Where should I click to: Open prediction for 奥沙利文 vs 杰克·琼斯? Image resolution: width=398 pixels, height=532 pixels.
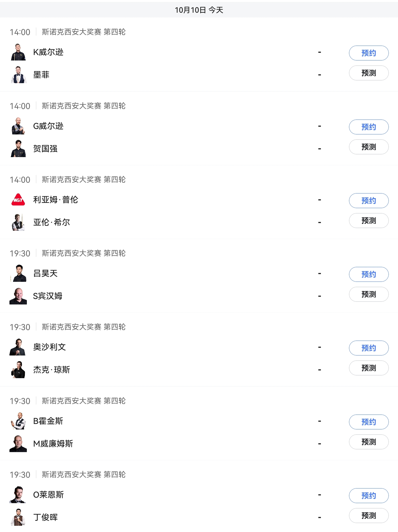point(368,368)
